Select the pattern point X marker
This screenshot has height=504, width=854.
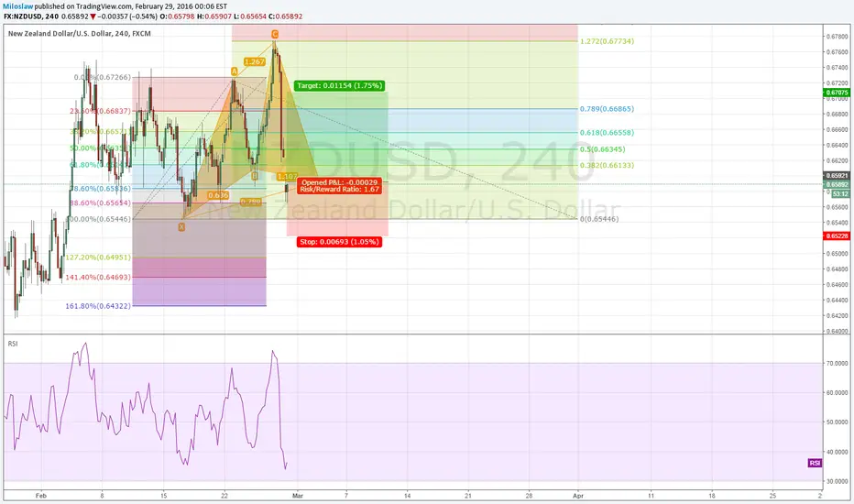(181, 226)
